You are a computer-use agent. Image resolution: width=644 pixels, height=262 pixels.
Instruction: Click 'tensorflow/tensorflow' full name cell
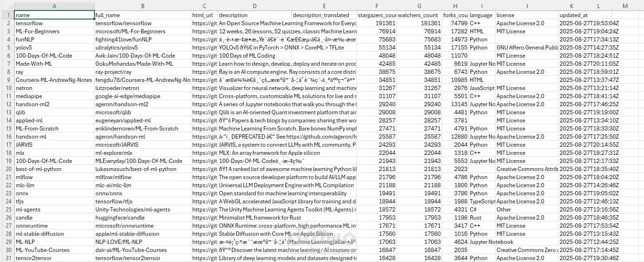(x=143, y=23)
